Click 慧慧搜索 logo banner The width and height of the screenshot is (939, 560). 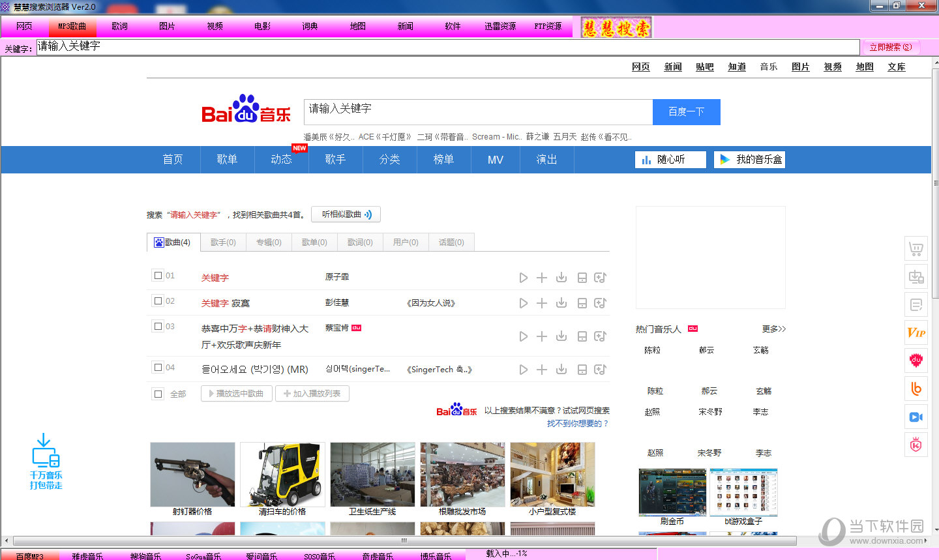coord(616,27)
